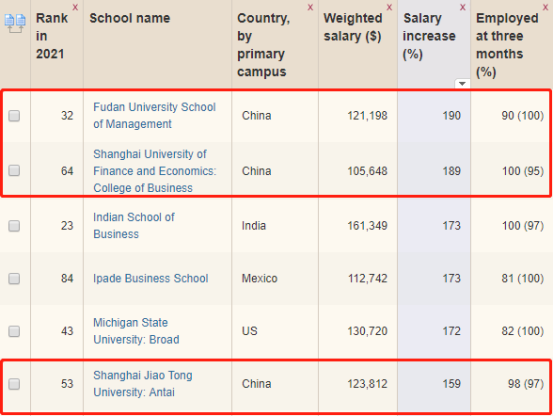Open Shanghai University of Finance and Economics link

(155, 171)
